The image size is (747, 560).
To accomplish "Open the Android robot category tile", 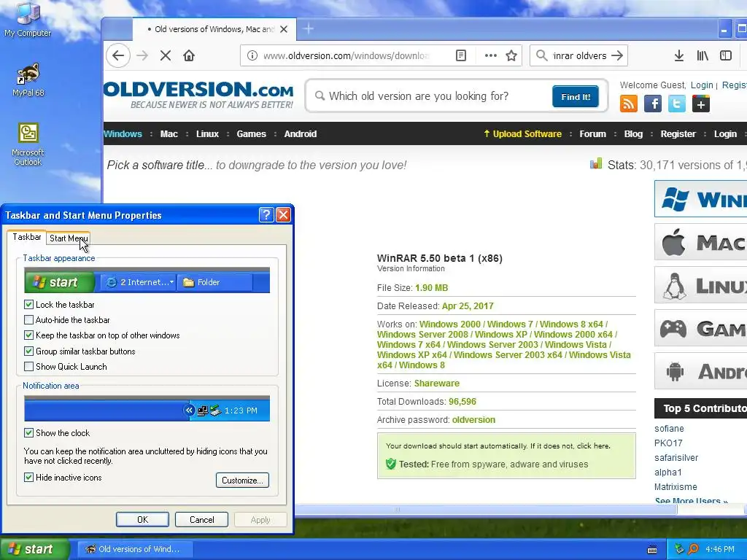I will [x=700, y=371].
